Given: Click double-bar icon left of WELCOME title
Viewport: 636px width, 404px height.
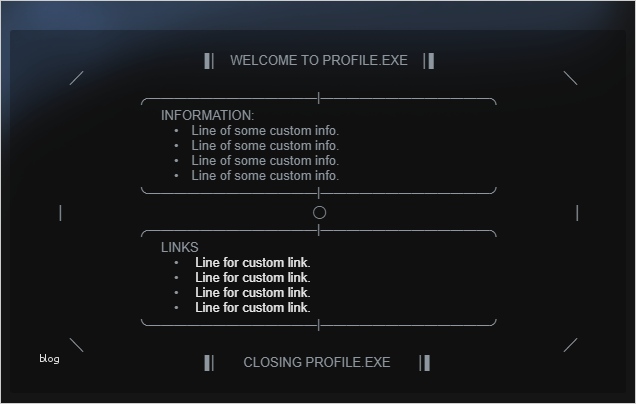Looking at the screenshot, I should (x=209, y=60).
